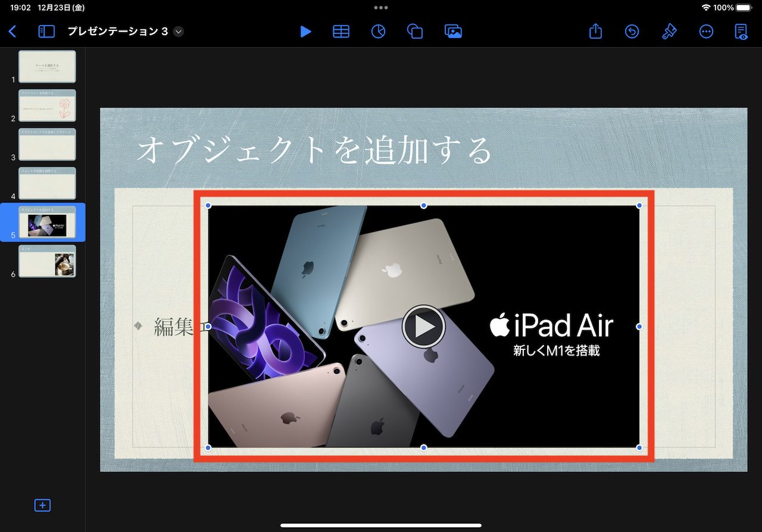Viewport: 762px width, 532px height.
Task: Tap the Wi-Fi status icon
Action: (706, 8)
